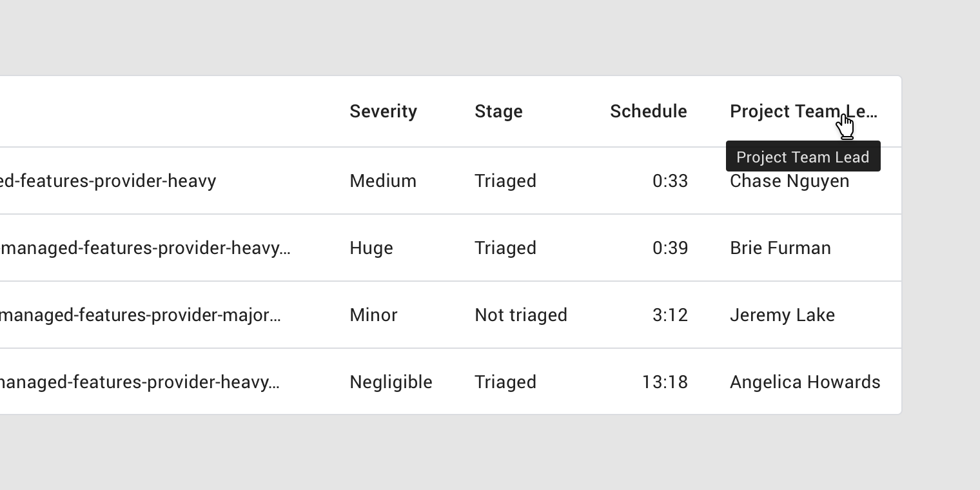Select the Angelica Howards cell

pos(805,382)
